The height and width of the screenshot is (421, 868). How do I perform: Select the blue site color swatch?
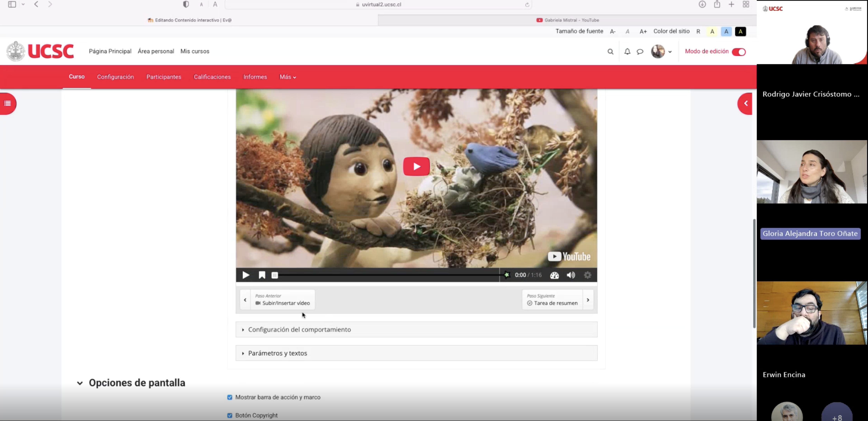[726, 31]
